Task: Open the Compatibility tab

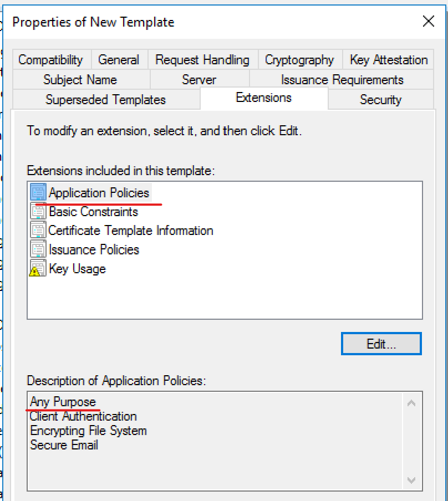Action: [x=50, y=60]
